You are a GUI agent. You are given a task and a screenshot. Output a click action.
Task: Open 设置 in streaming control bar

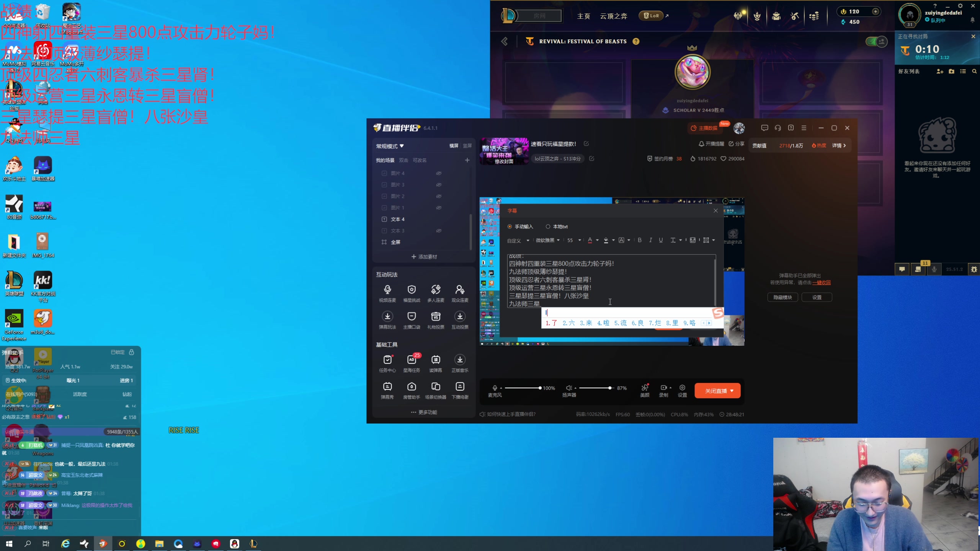pos(682,390)
